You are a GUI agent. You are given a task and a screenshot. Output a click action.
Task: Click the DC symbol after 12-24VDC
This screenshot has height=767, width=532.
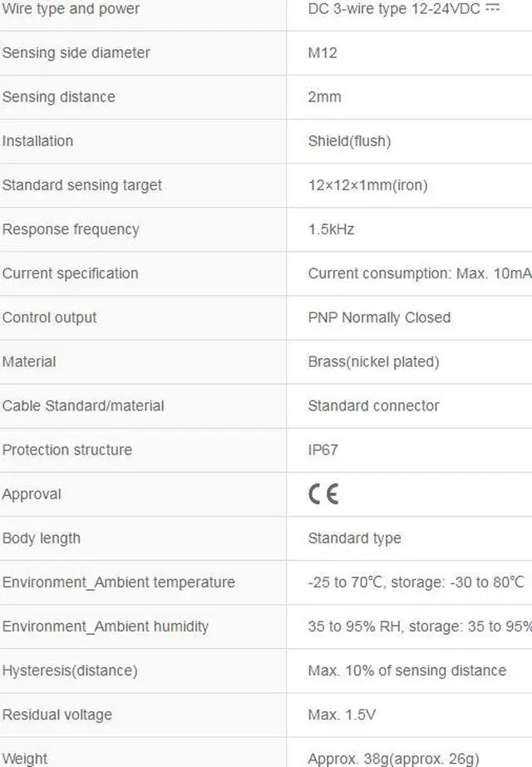tap(493, 8)
